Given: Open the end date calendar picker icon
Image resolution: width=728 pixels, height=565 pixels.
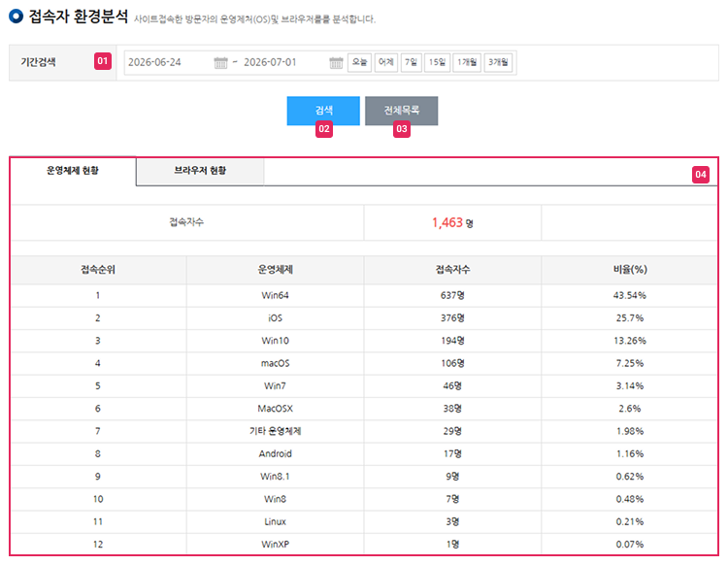Looking at the screenshot, I should coord(336,63).
